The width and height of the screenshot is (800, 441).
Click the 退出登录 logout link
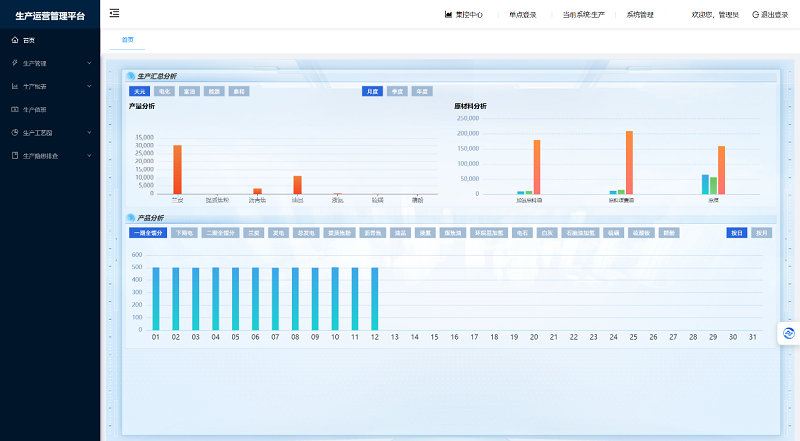(x=770, y=15)
